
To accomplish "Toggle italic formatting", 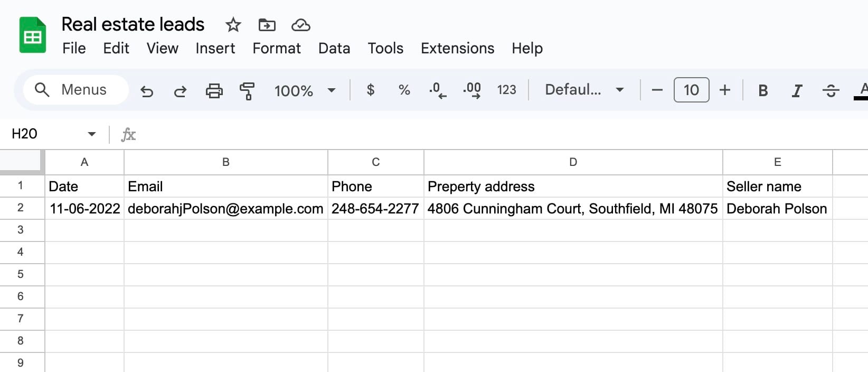I will 796,91.
